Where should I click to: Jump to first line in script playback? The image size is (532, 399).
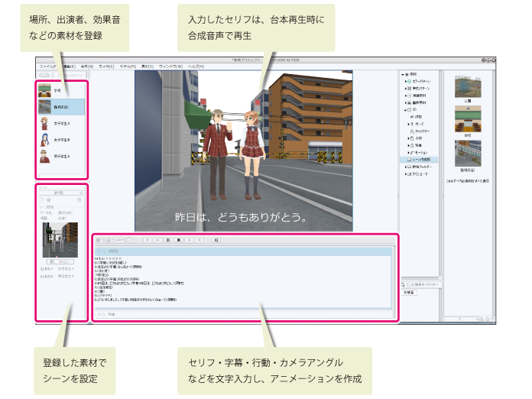pos(146,239)
